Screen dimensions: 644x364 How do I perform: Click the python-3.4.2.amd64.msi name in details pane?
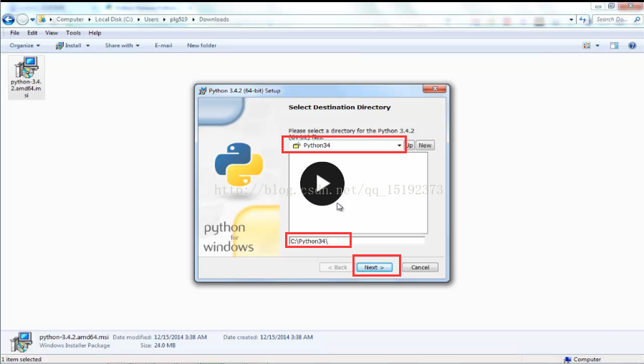tap(74, 337)
